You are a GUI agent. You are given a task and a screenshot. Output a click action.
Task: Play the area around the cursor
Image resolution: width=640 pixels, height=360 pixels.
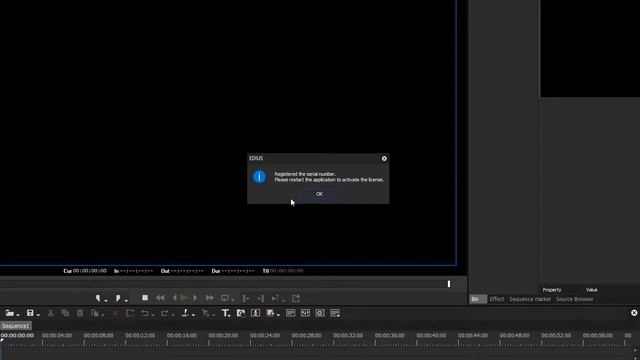275,298
